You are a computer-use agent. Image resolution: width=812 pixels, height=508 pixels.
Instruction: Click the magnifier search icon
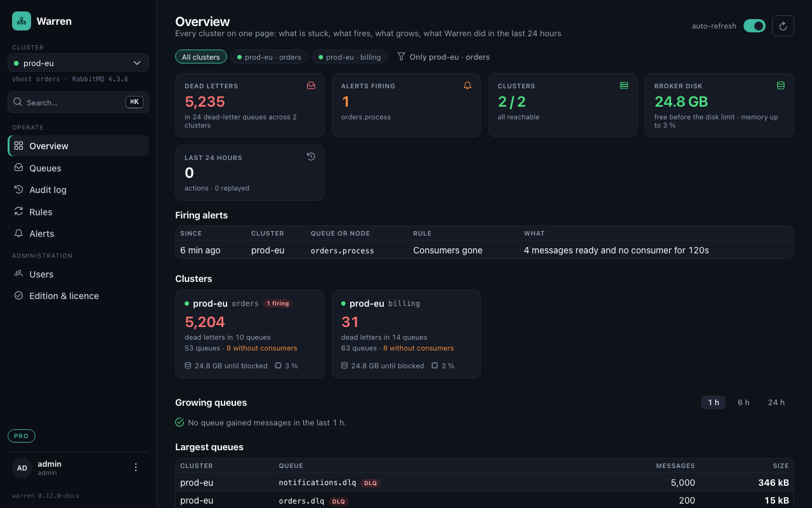coord(18,102)
